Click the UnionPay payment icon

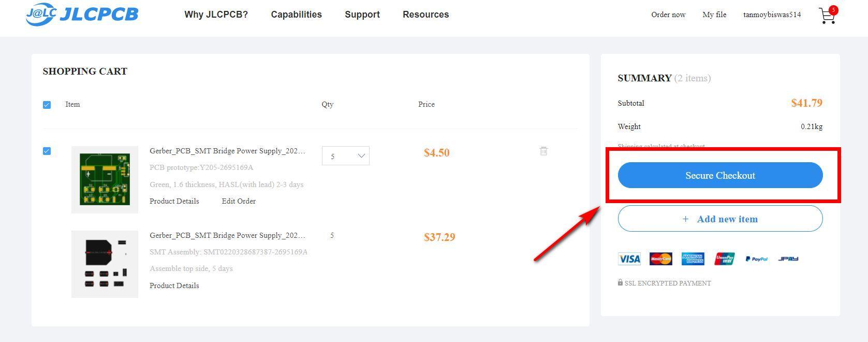725,259
